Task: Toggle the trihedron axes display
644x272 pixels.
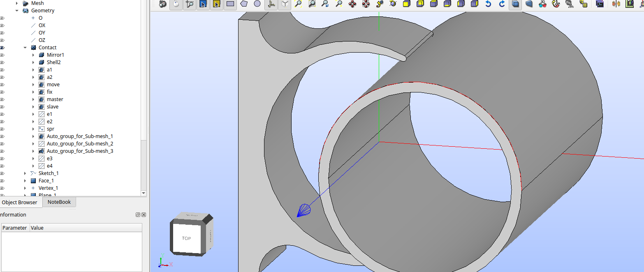Action: pyautogui.click(x=271, y=4)
